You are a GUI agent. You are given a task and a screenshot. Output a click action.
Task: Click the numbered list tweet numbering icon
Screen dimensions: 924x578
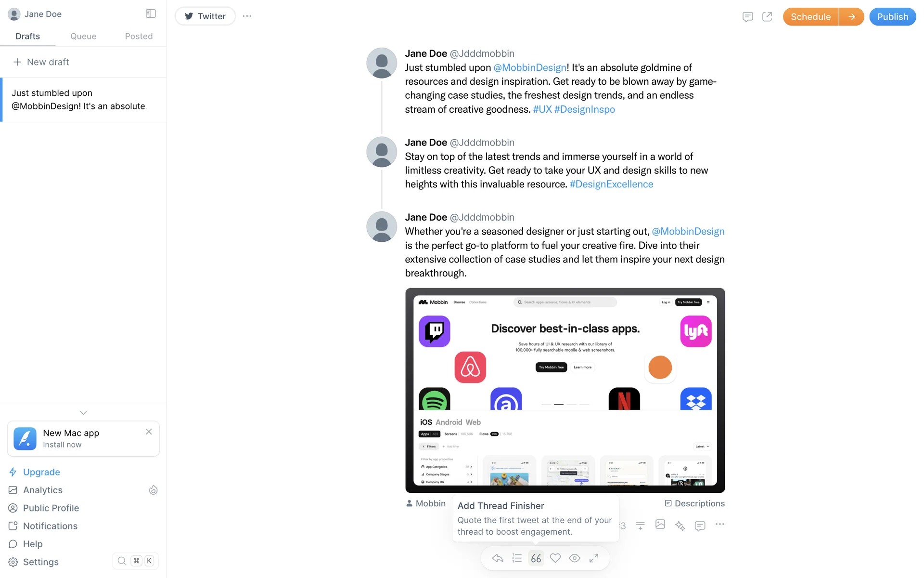tap(517, 558)
